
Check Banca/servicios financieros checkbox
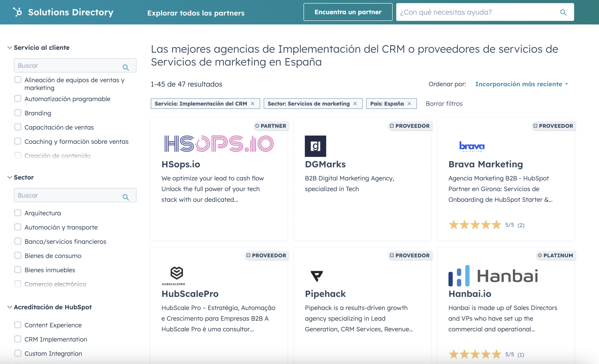pos(18,241)
